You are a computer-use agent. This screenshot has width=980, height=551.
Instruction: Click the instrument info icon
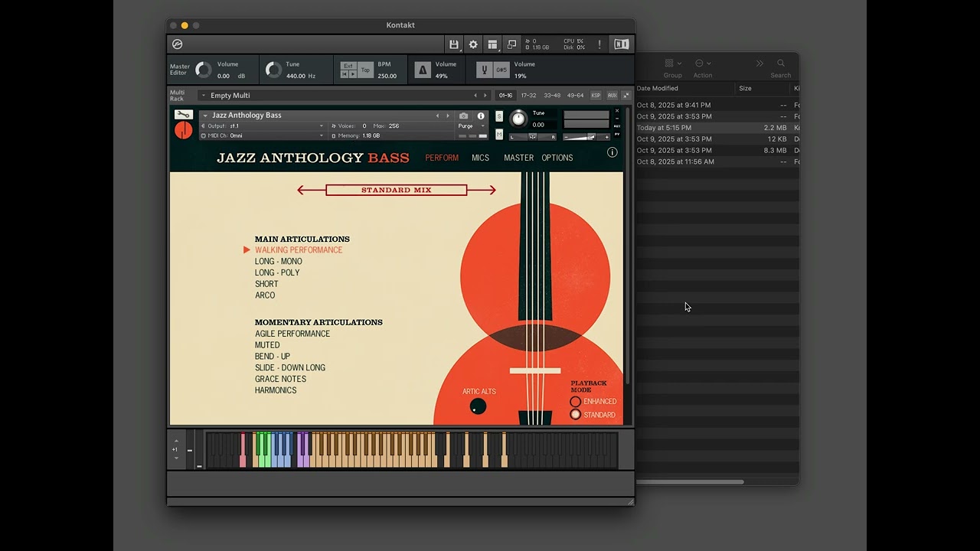tap(481, 116)
